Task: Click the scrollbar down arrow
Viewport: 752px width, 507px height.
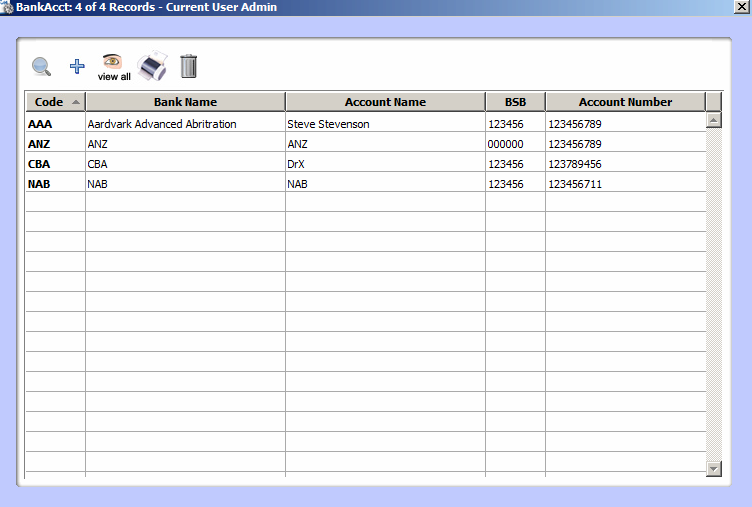Action: click(714, 469)
